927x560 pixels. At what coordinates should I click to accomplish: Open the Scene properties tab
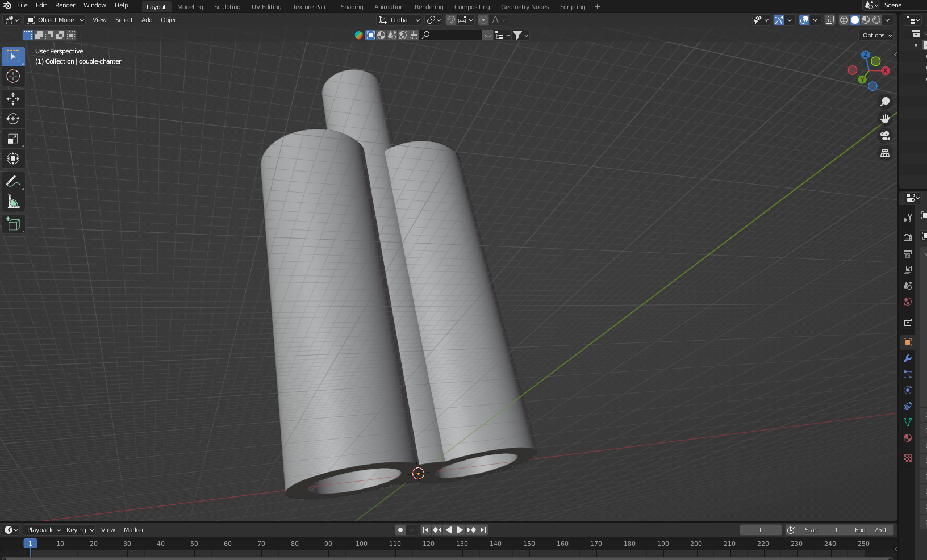pyautogui.click(x=908, y=285)
